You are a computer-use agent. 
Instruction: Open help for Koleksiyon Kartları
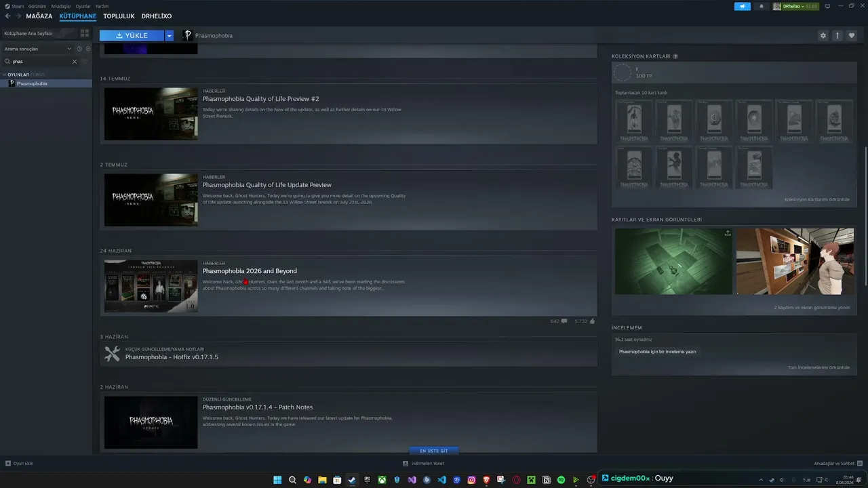(675, 56)
